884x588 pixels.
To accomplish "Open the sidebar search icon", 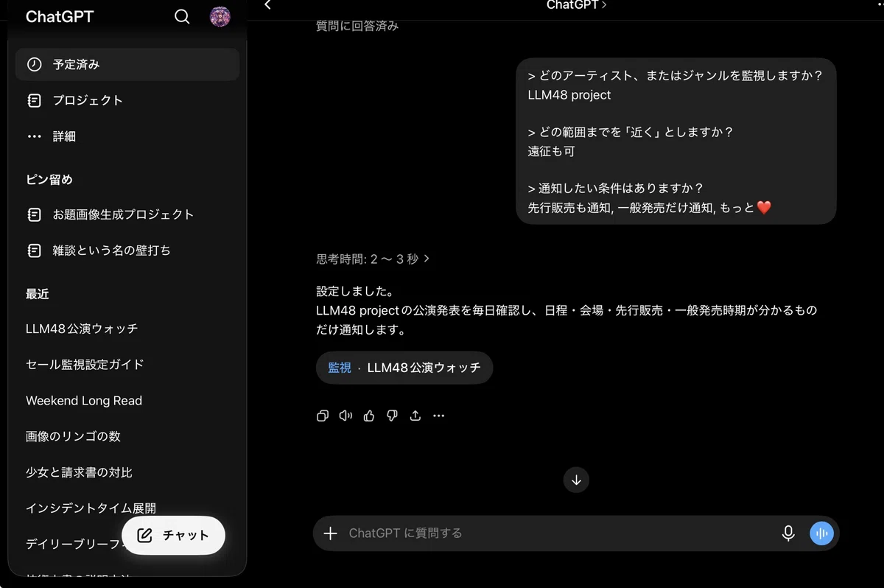I will click(182, 16).
